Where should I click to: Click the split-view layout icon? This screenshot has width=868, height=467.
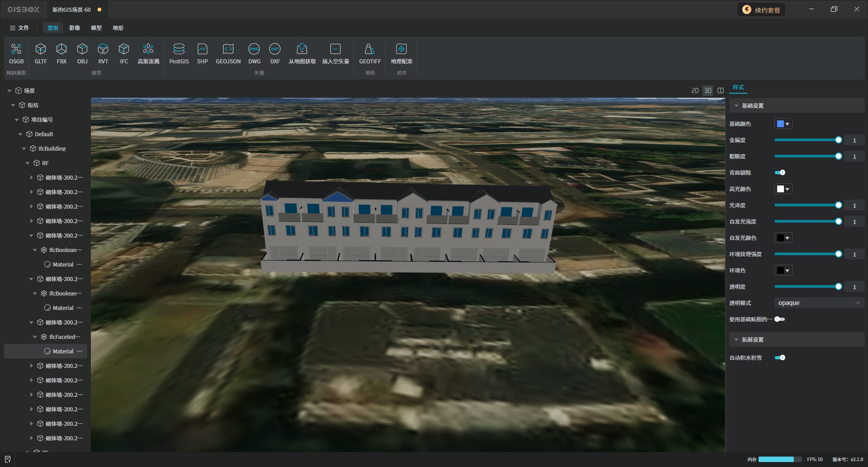721,91
